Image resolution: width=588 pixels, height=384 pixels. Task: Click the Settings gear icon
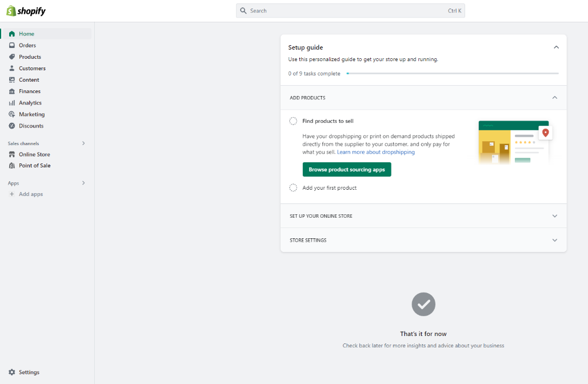(x=12, y=372)
